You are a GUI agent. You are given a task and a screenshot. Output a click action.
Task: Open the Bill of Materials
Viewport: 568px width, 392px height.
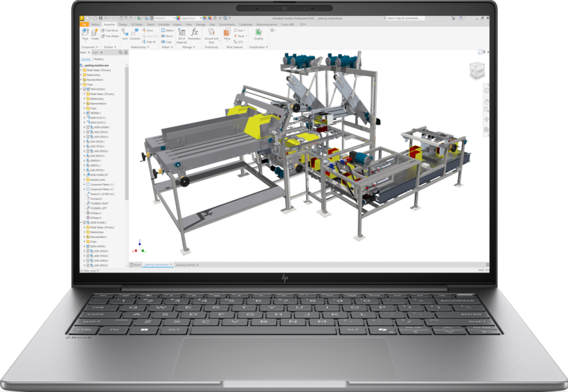point(181,36)
